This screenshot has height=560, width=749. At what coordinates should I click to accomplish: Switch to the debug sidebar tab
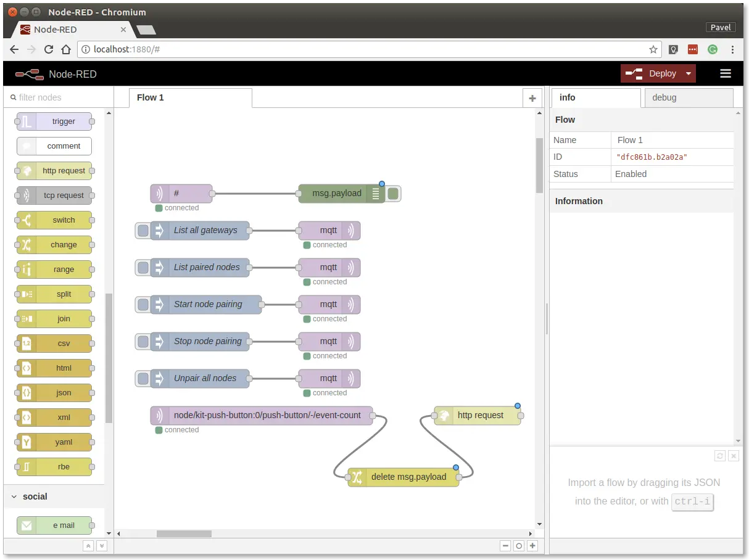[689, 97]
